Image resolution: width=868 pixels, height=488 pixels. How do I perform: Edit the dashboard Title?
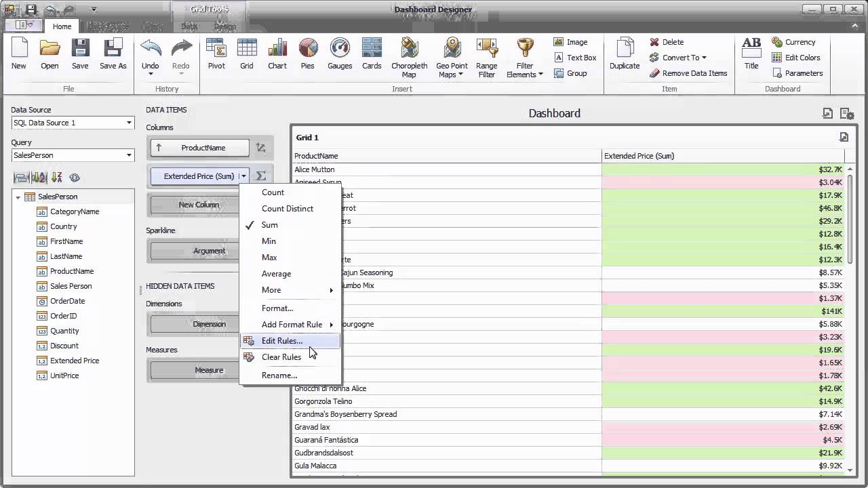(x=751, y=54)
